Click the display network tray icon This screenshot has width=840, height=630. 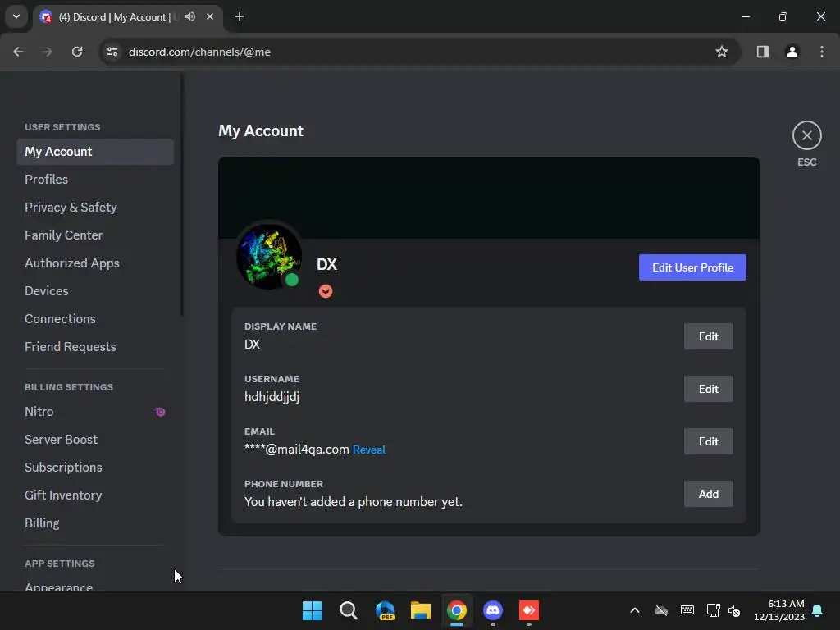pyautogui.click(x=713, y=610)
